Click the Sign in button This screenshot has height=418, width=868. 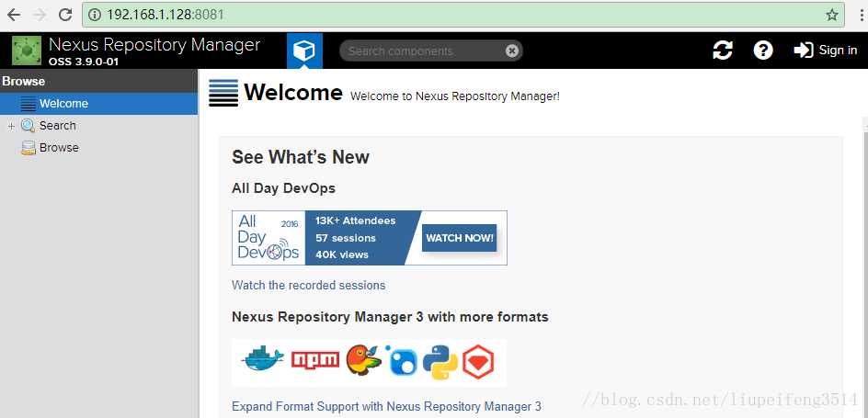coord(826,51)
